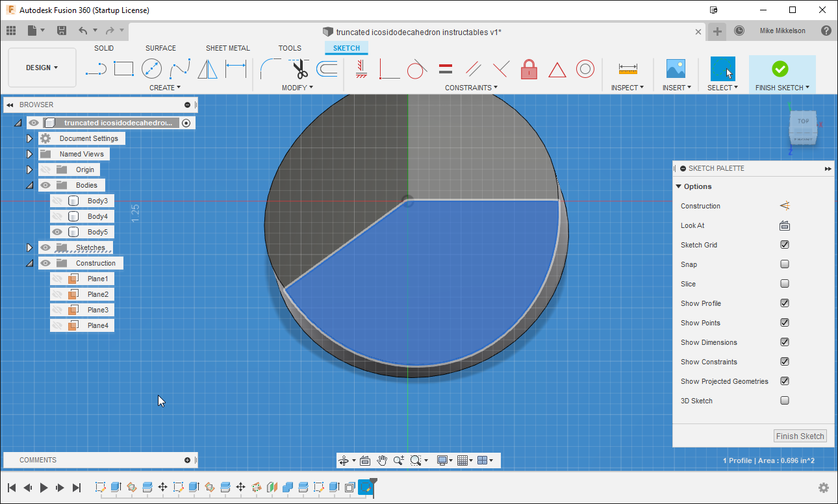Activate the Circle sketch tool
This screenshot has width=838, height=504.
(151, 68)
